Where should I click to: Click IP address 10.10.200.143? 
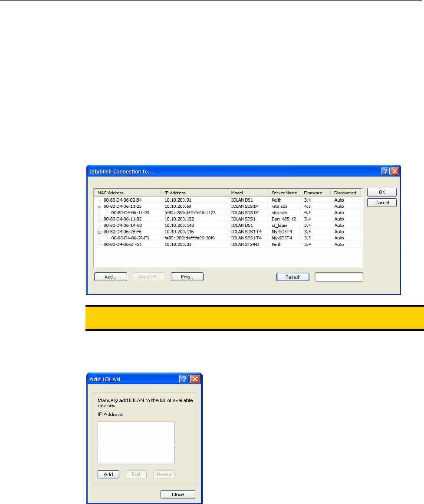tap(179, 225)
